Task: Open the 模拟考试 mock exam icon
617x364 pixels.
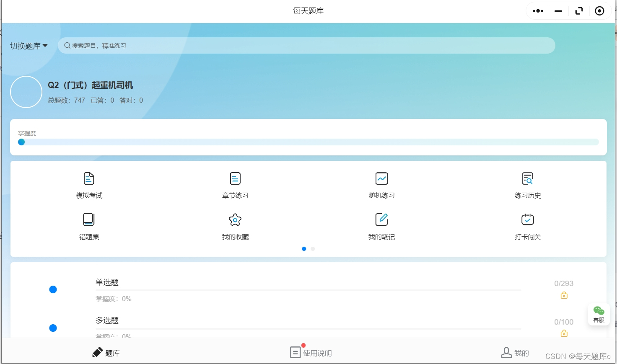Action: coord(89,178)
